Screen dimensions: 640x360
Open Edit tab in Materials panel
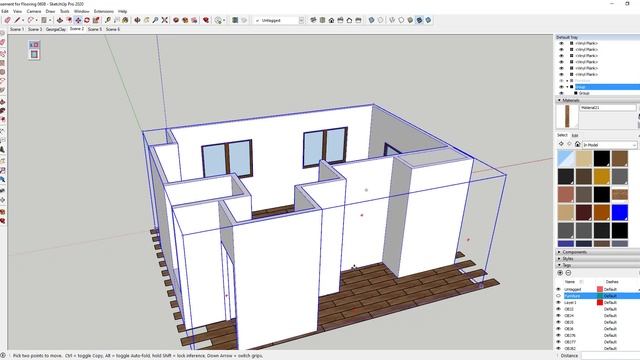575,135
